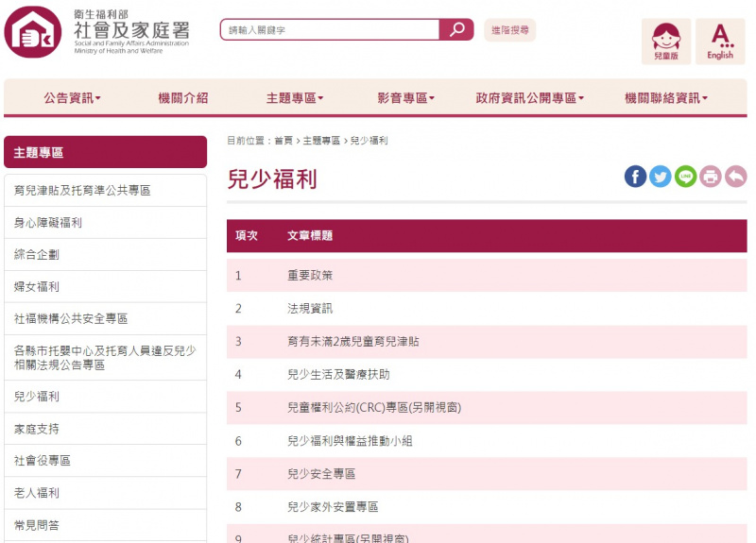The image size is (756, 543).
Task: Open the 兒童版 children's version icon
Action: click(x=665, y=42)
